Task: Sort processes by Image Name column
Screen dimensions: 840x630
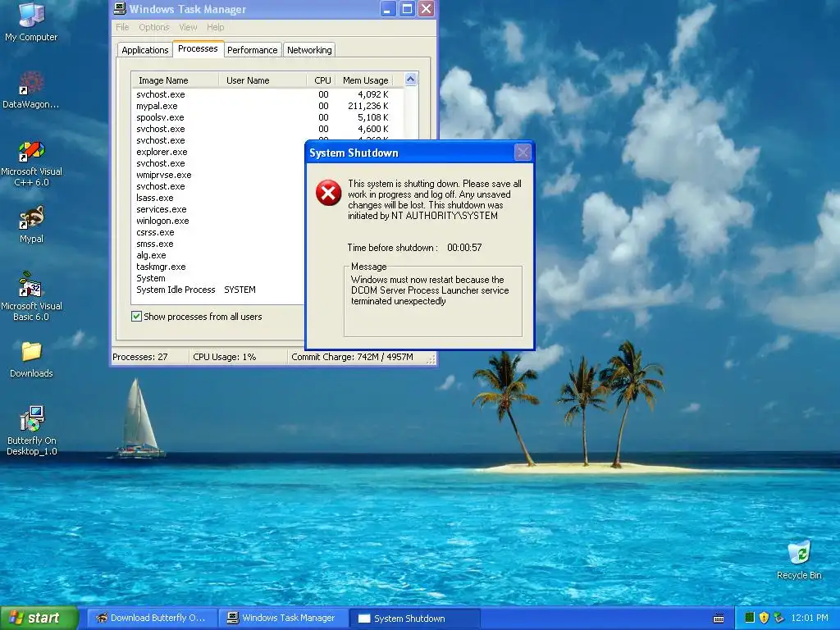Action: (176, 80)
